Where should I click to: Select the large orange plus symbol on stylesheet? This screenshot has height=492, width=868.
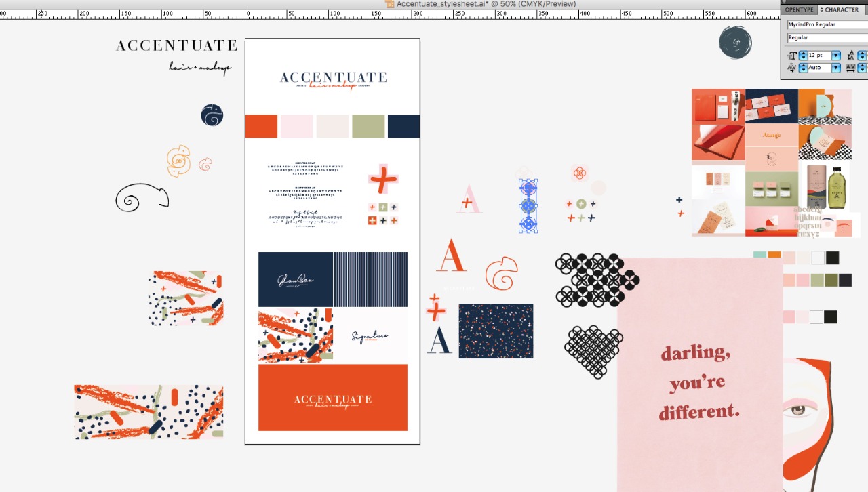(x=383, y=180)
